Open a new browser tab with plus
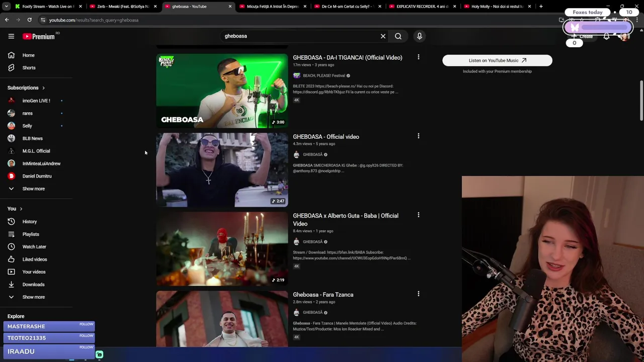644x362 pixels. (x=541, y=7)
